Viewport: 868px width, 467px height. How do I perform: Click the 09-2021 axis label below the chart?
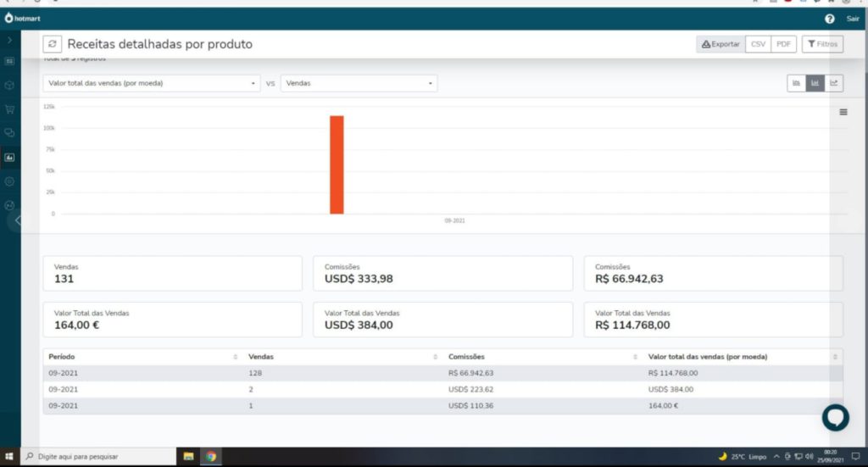pyautogui.click(x=454, y=220)
